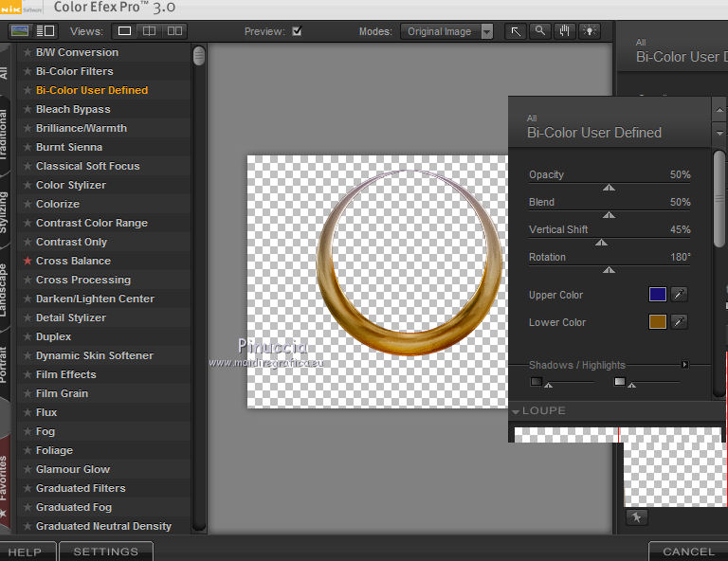Toggle favorite star for Film Grain

point(27,393)
